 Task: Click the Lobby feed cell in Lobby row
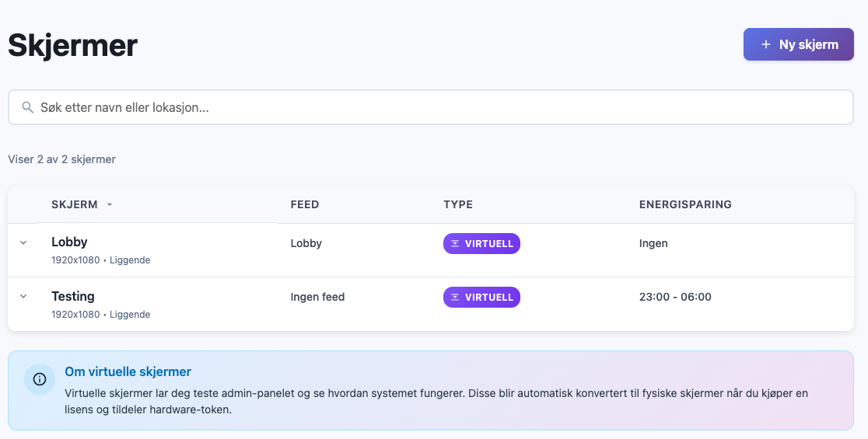coord(306,243)
